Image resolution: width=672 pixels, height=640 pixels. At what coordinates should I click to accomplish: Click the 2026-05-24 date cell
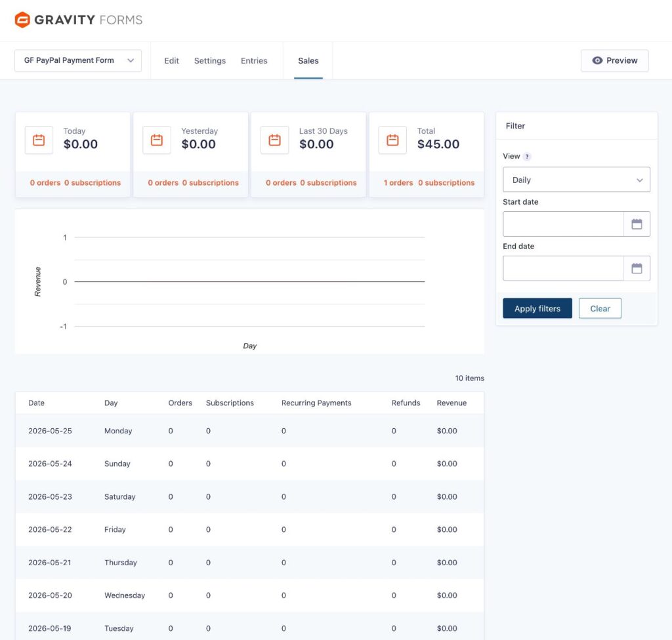[50, 464]
